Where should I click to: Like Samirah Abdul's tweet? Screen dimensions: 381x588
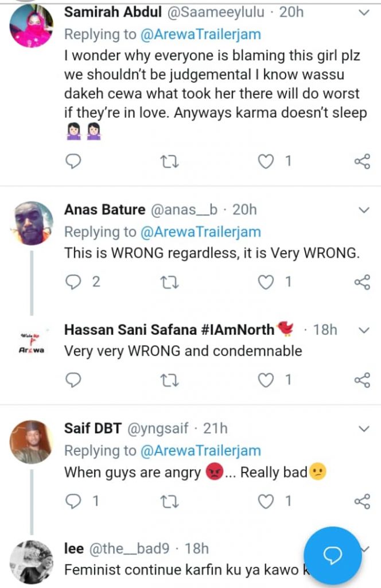(x=266, y=163)
